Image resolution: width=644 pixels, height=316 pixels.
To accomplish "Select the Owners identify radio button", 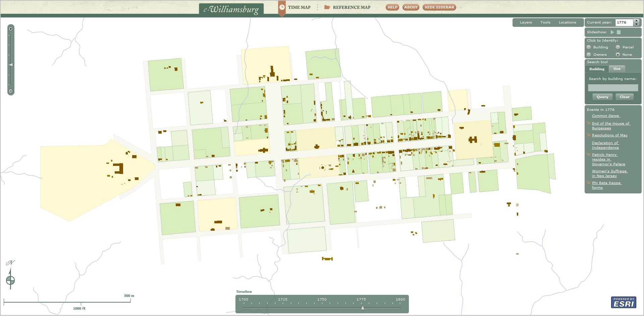I will coord(589,55).
